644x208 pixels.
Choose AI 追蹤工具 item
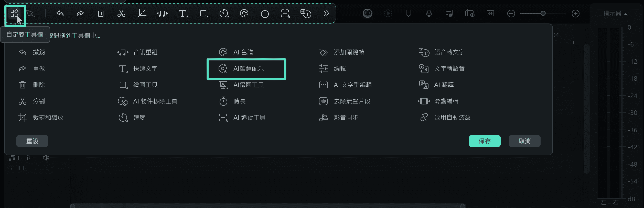[242, 118]
